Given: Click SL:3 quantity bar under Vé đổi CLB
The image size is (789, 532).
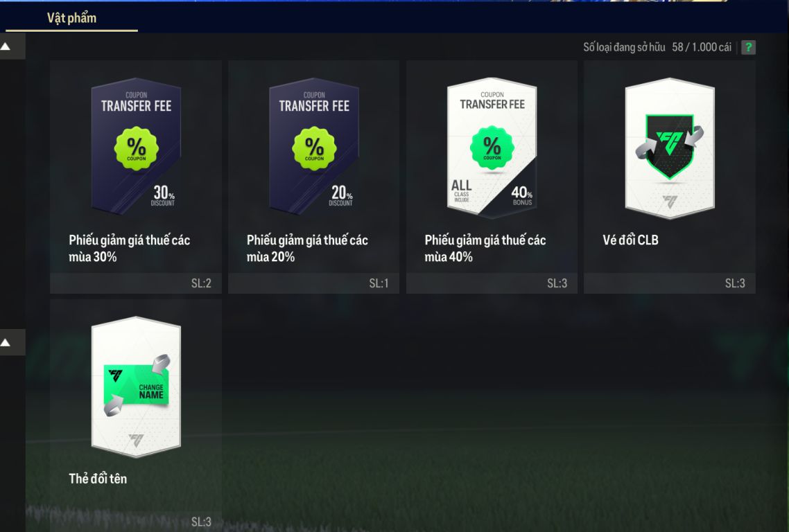Looking at the screenshot, I should coord(670,283).
